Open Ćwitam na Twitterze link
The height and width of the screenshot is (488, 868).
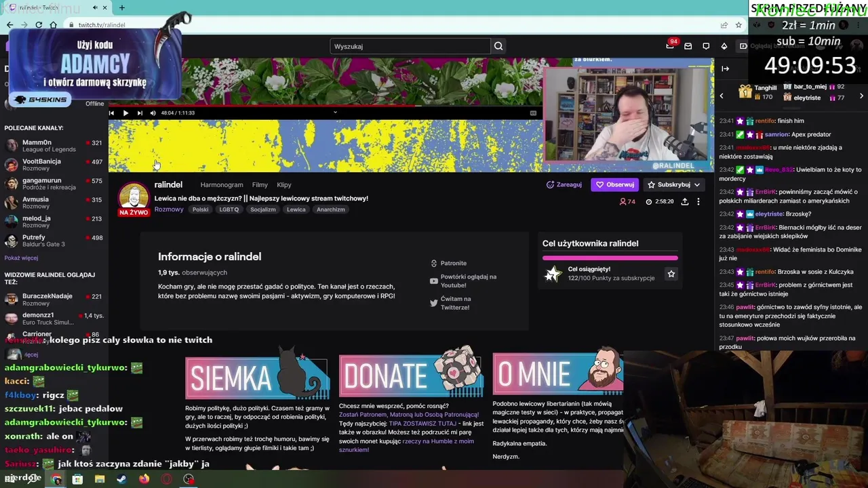pyautogui.click(x=450, y=303)
